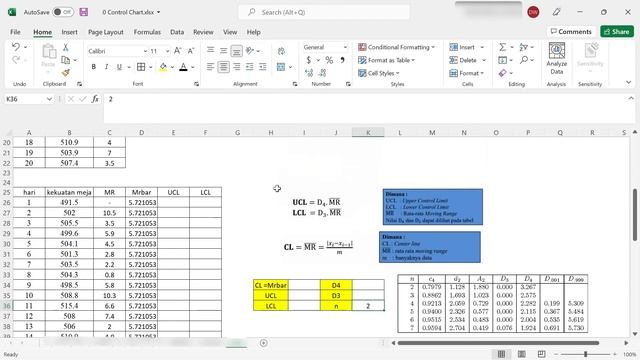
Task: Click the Format Painter brush icon
Action: [65, 73]
